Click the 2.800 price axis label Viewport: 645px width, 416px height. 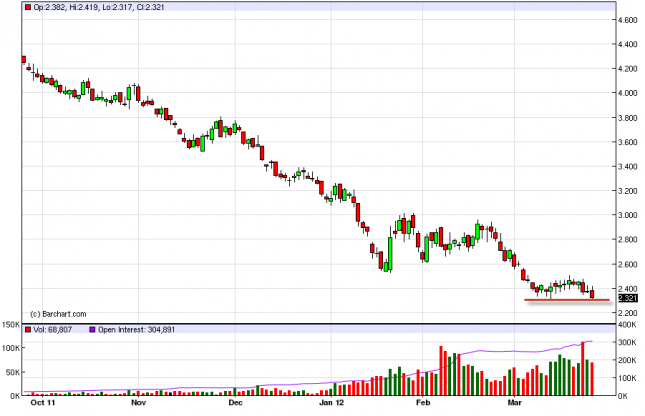[628, 239]
